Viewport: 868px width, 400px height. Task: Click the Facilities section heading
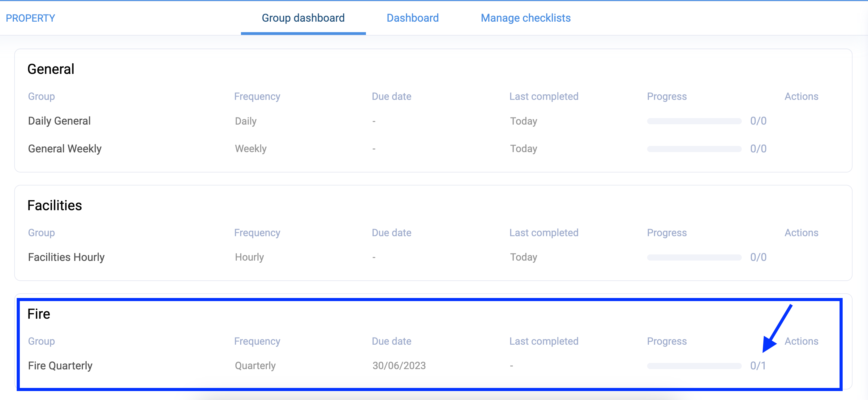pos(55,205)
